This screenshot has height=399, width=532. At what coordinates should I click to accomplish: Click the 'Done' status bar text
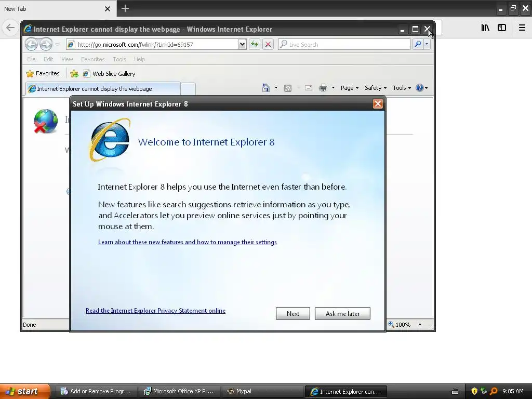pos(30,325)
